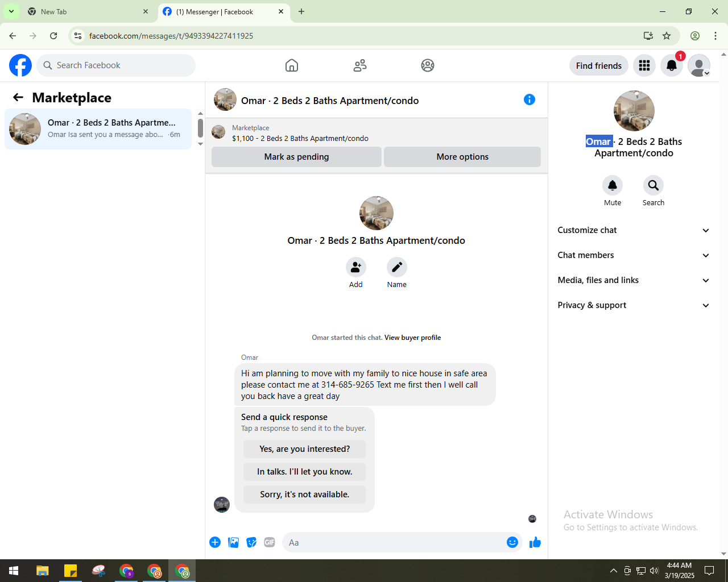The width and height of the screenshot is (728, 582).
Task: Choose a sticker in composer
Action: (x=251, y=542)
